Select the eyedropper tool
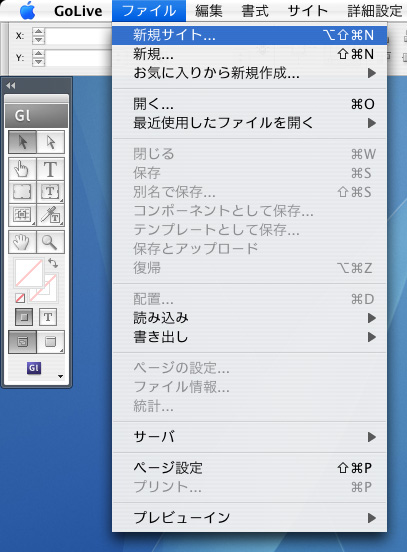This screenshot has width=407, height=552. pyautogui.click(x=50, y=215)
